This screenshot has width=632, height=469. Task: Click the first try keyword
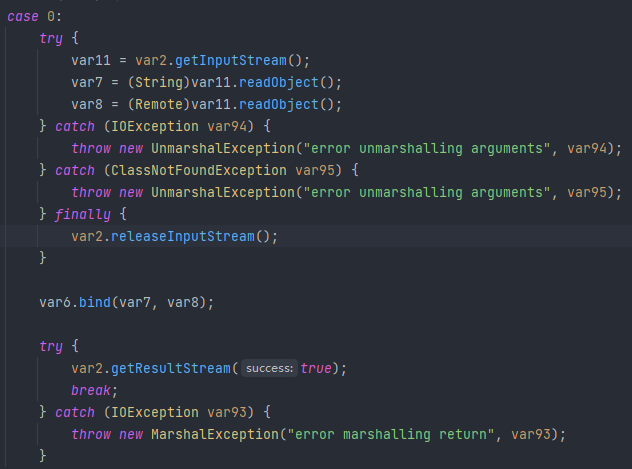pos(51,39)
